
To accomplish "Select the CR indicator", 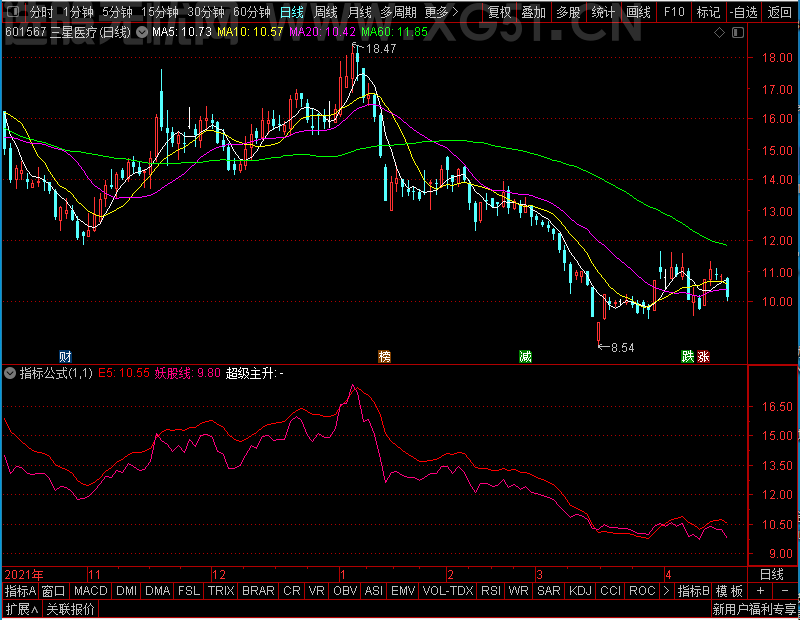I will 292,591.
